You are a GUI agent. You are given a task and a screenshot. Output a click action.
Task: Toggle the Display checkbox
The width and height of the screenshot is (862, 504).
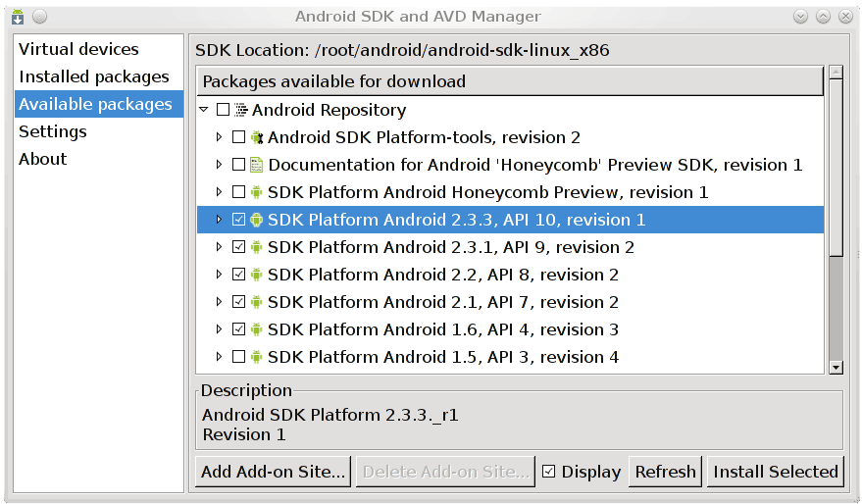point(548,472)
